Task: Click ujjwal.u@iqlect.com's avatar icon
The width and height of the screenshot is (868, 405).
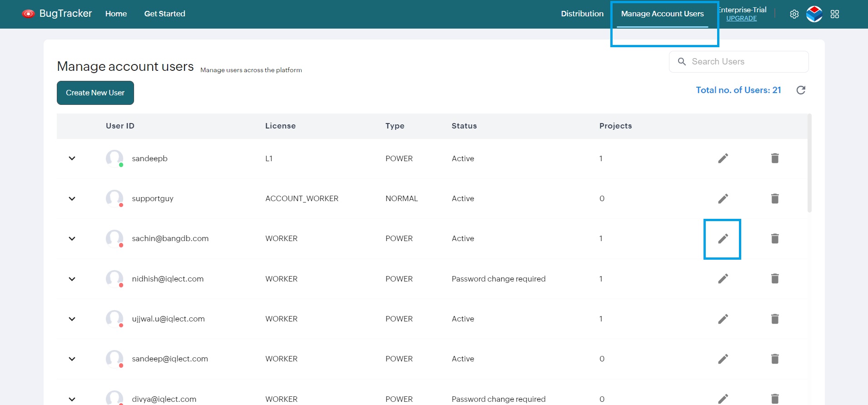Action: click(115, 319)
